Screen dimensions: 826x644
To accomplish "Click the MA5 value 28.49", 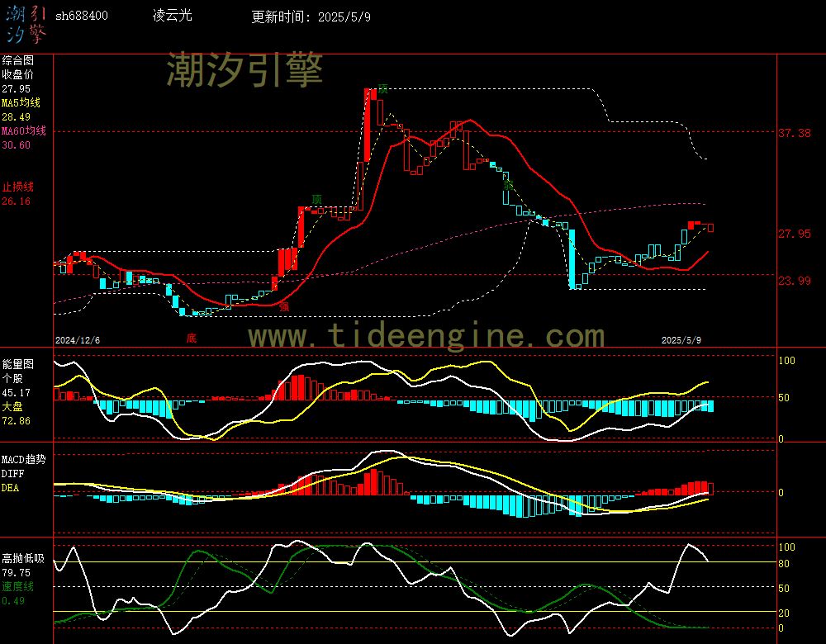I will point(17,117).
